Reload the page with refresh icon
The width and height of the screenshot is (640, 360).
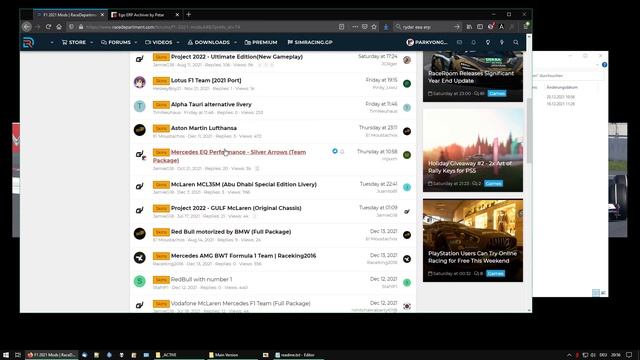point(48,27)
